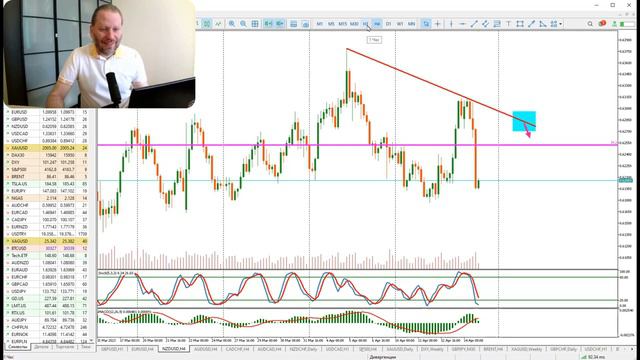
Task: Switch to the BRENT,H4 chart tab
Action: pyautogui.click(x=493, y=349)
